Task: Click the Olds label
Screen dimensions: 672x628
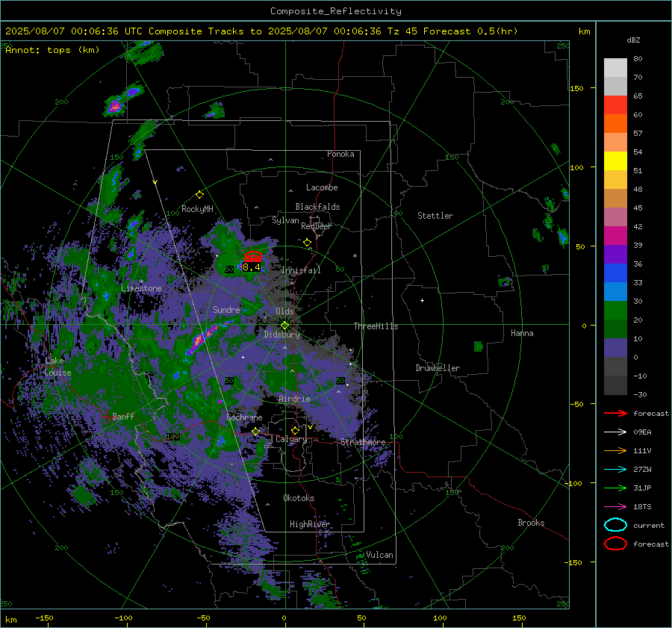Action: [284, 311]
